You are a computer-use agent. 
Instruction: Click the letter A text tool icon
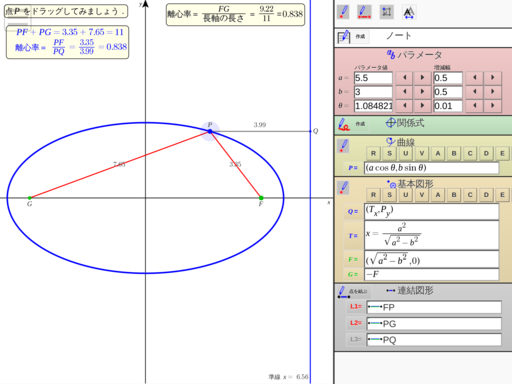pos(409,12)
